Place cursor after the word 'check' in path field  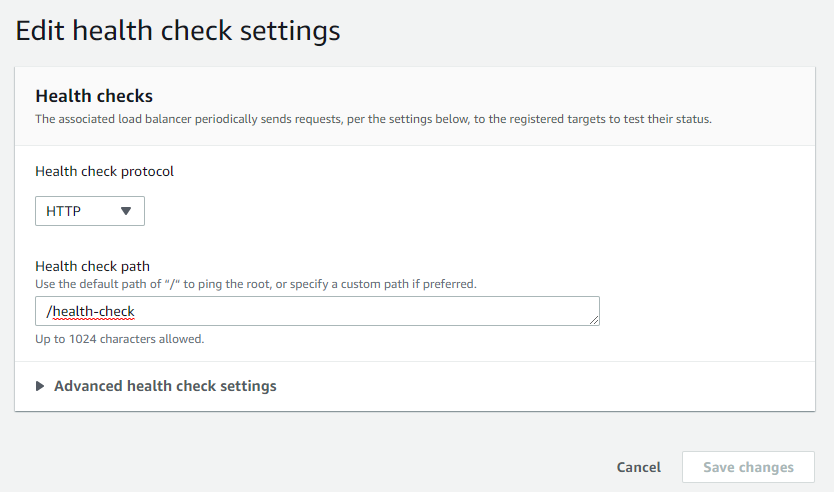coord(136,311)
